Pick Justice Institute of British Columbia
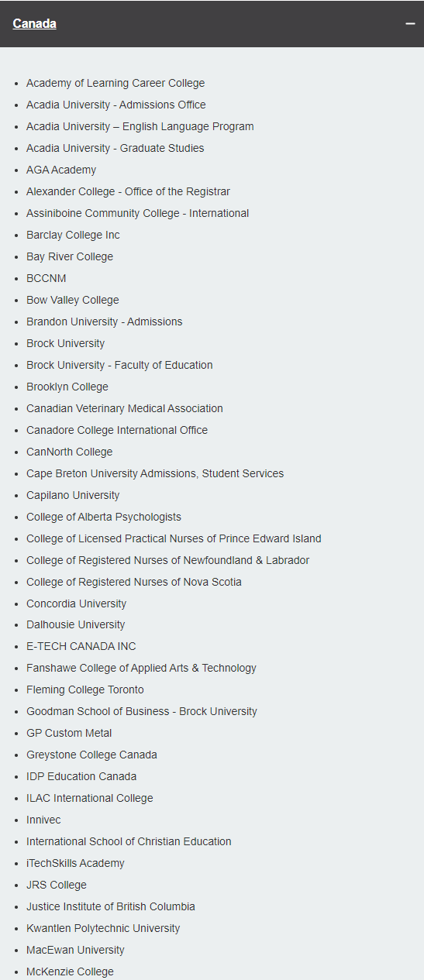424x980 pixels. coord(111,906)
